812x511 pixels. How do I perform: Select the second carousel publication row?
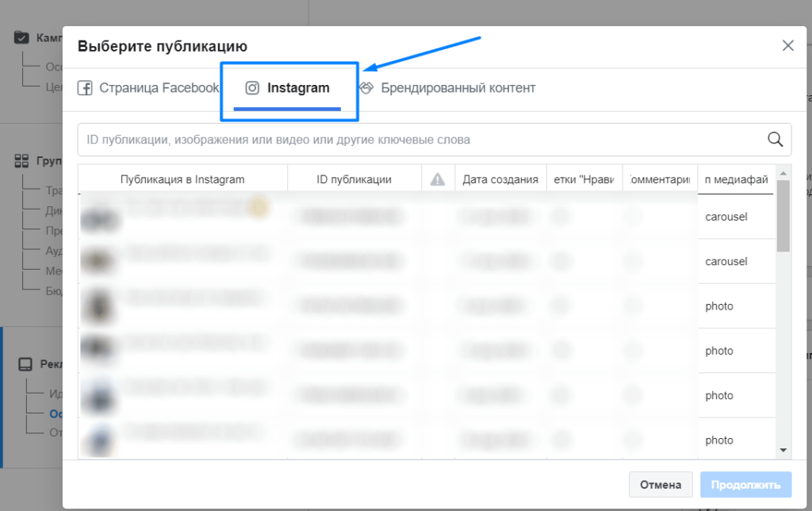pyautogui.click(x=427, y=261)
